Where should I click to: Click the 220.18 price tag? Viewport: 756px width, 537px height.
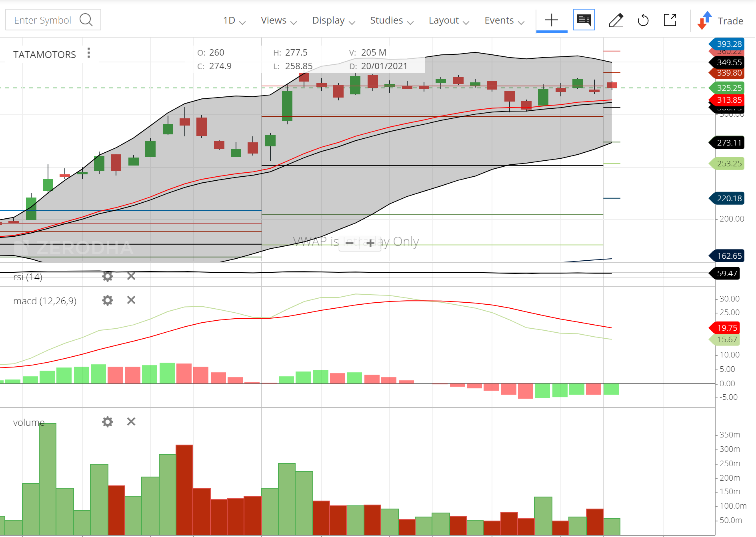click(726, 198)
